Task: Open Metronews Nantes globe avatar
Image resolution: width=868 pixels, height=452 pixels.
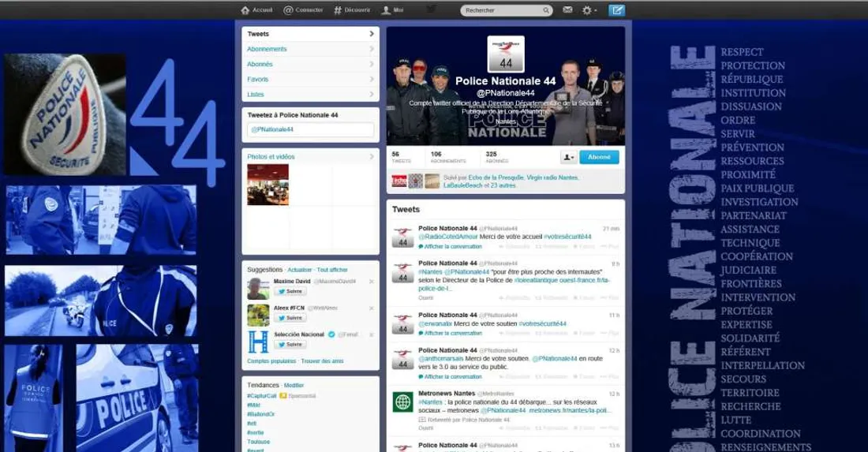Action: click(403, 402)
